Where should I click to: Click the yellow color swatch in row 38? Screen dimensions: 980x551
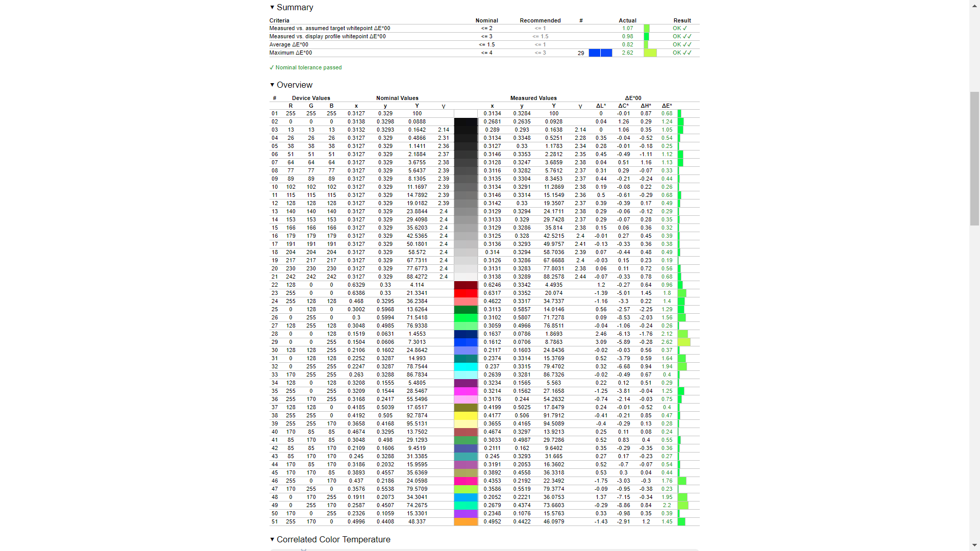(465, 416)
